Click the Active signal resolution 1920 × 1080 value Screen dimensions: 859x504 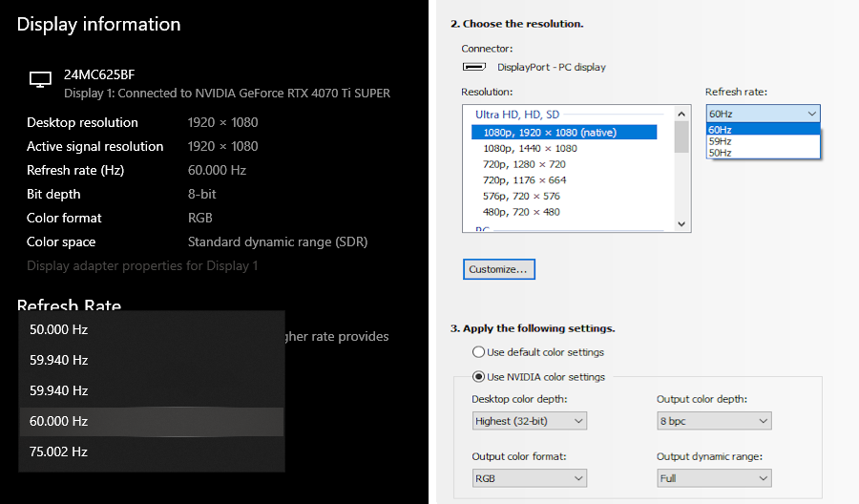223,146
